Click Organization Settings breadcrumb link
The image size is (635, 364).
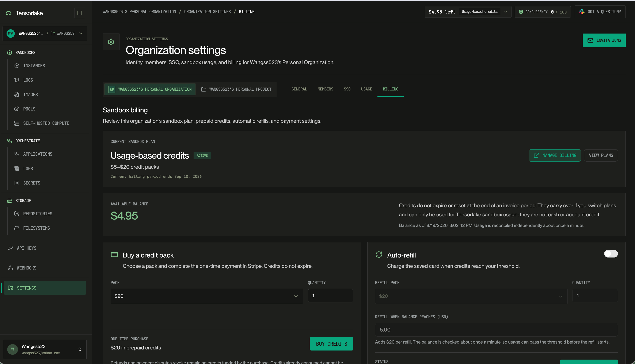208,12
